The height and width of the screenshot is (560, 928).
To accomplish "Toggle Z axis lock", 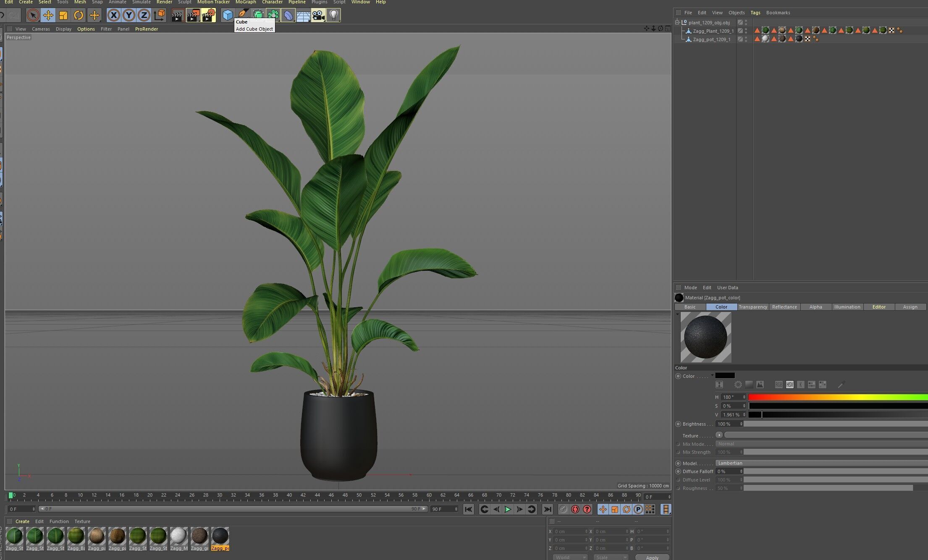I will (x=144, y=16).
